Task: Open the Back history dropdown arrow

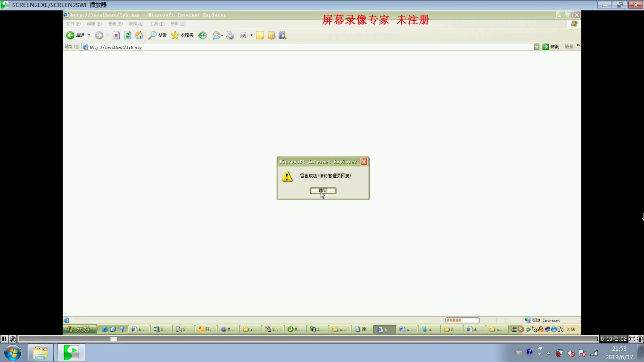Action: [x=89, y=35]
